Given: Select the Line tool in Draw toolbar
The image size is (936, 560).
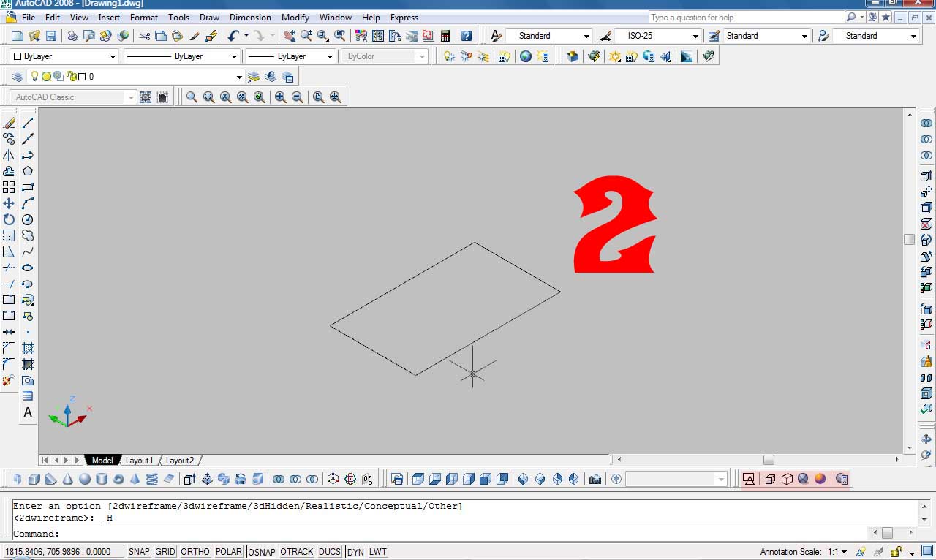Looking at the screenshot, I should [x=28, y=123].
